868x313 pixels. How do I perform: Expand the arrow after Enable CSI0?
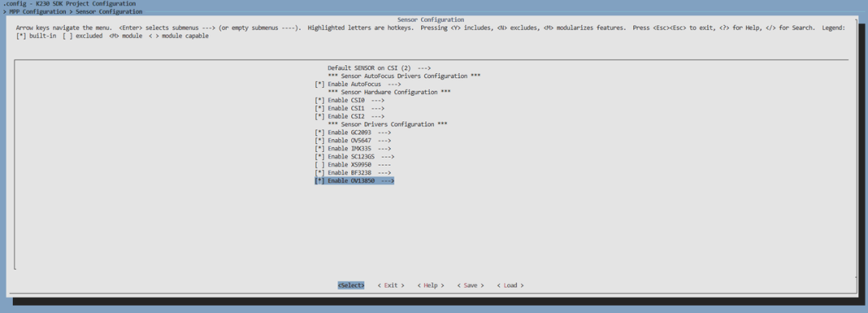[378, 101]
